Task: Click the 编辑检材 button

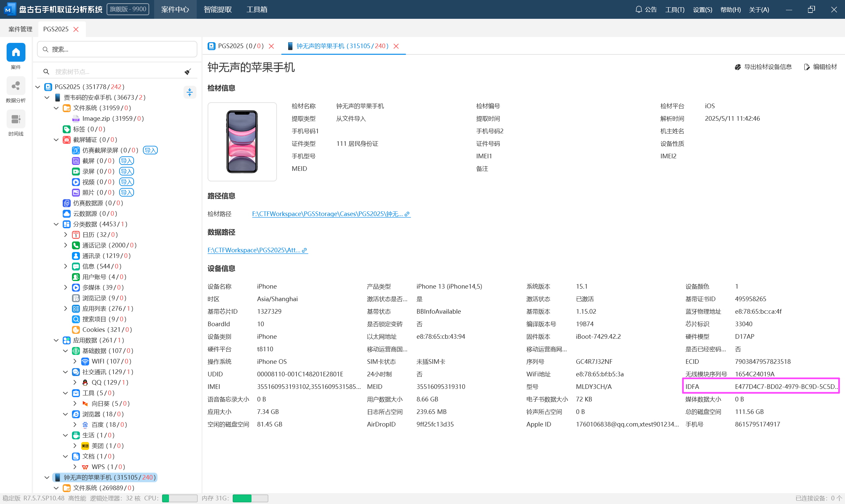Action: tap(821, 67)
